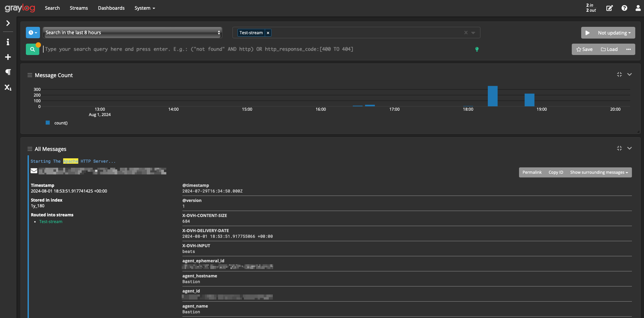Expand the left sidebar with chevron arrow
This screenshot has height=318, width=644.
point(8,23)
